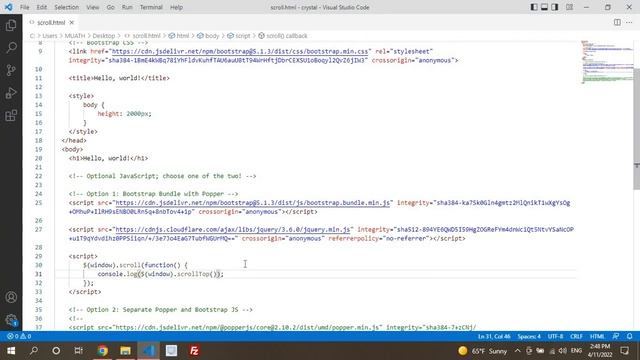Open Task View on taskbar
The width and height of the screenshot is (640, 360).
coord(78,351)
